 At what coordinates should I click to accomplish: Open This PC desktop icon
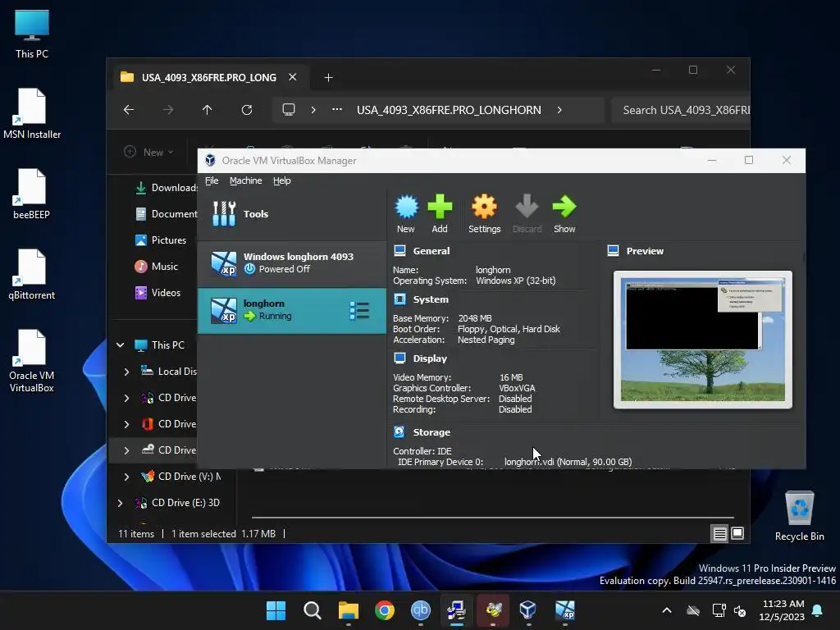[32, 34]
